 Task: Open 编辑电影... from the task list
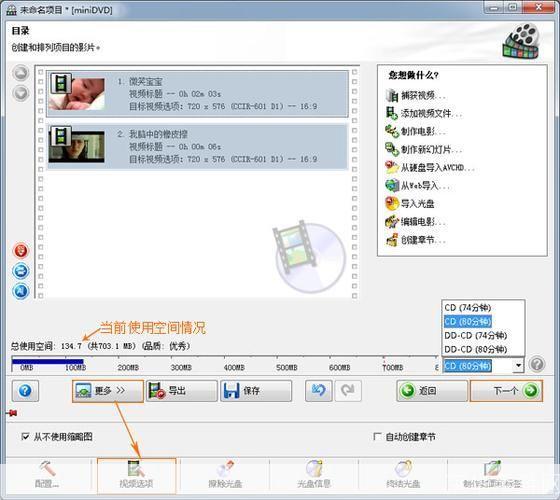415,222
